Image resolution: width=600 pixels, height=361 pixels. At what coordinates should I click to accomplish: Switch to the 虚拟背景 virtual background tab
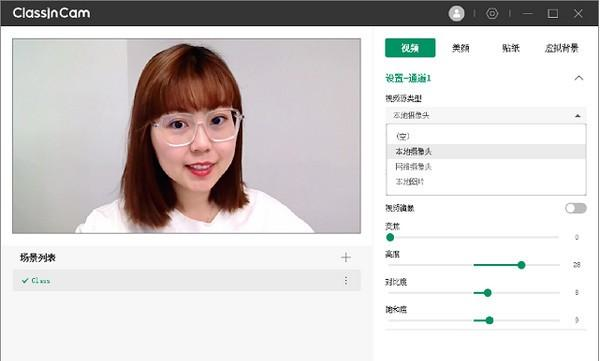tap(561, 48)
